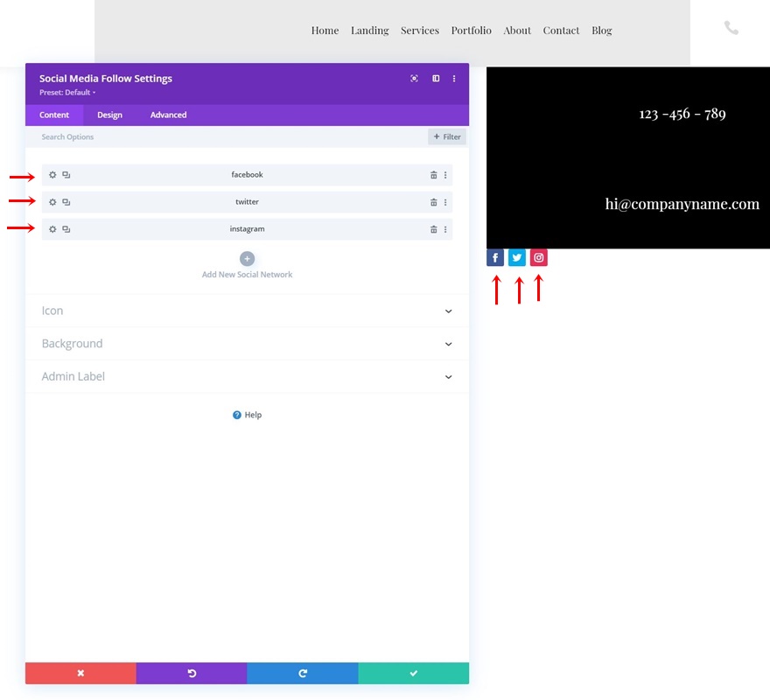770x700 pixels.
Task: Expand the Background settings section
Action: 247,344
